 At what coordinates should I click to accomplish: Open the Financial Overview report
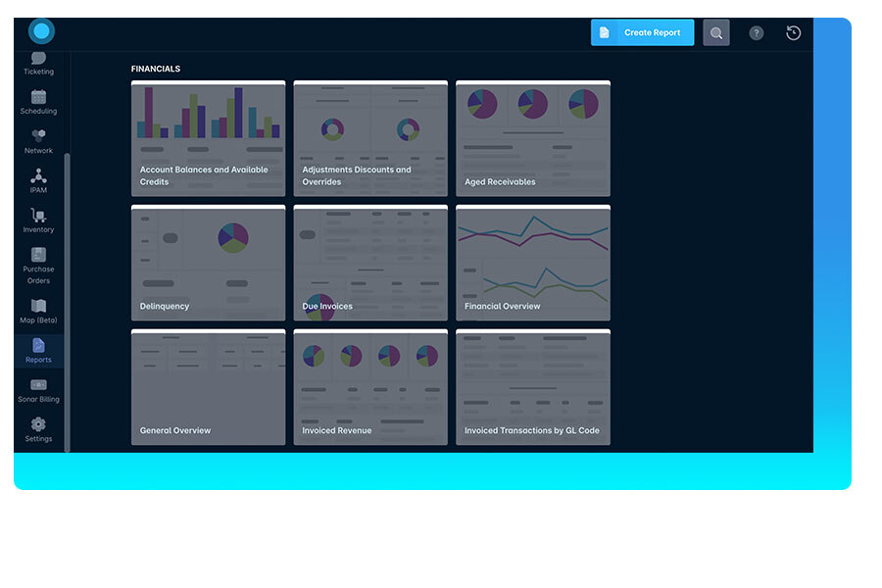pyautogui.click(x=533, y=263)
